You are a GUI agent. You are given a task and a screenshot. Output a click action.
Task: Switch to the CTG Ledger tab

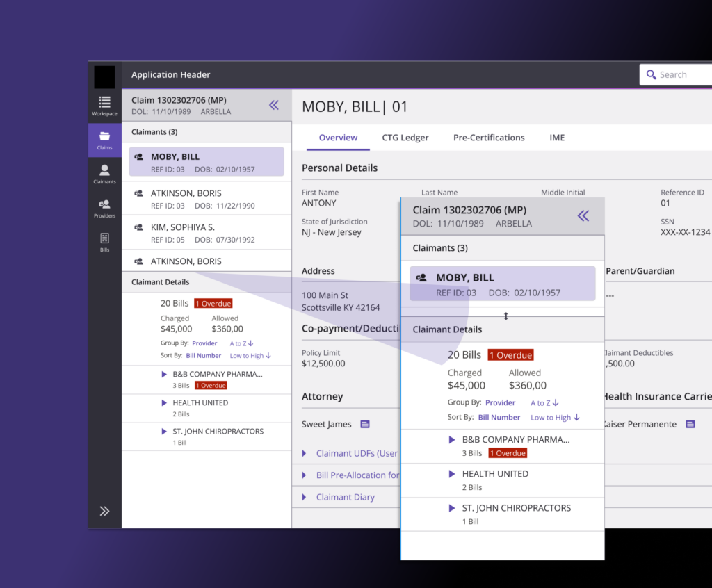[x=405, y=138]
